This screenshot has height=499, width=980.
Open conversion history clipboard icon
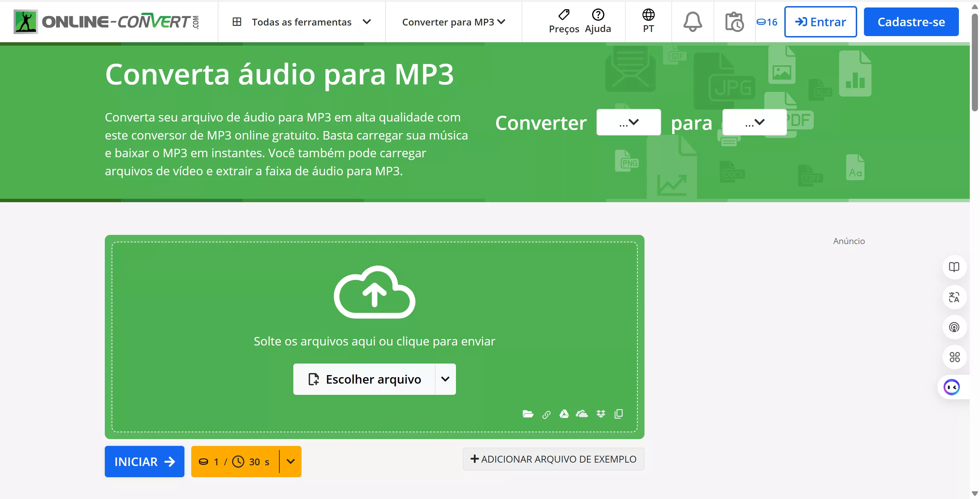click(734, 22)
